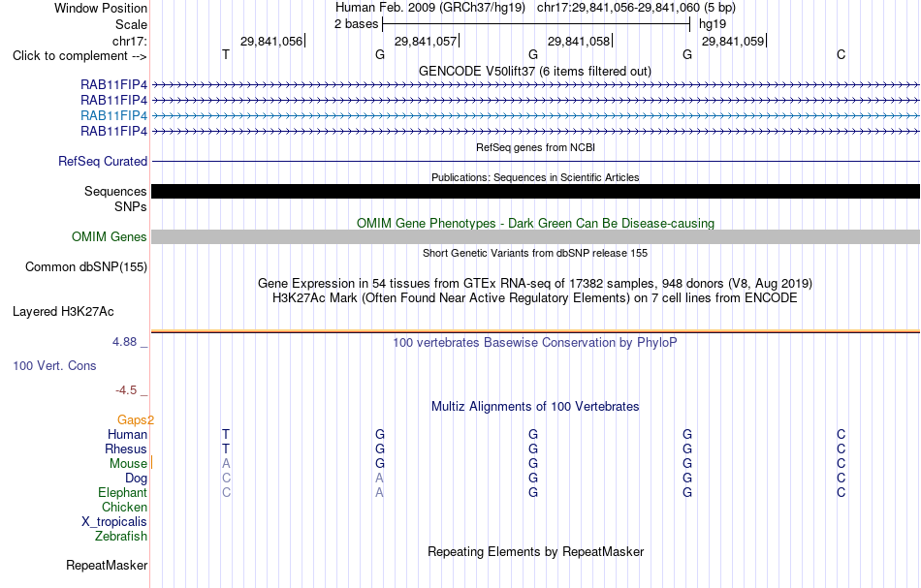Select the Dog alignment row label
The width and height of the screenshot is (921, 588).
point(137,479)
